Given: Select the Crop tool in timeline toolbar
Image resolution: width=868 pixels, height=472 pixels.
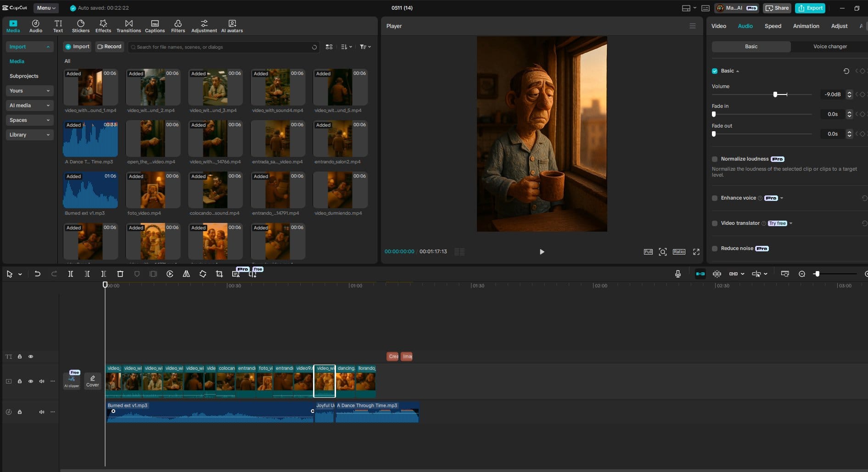Looking at the screenshot, I should [219, 274].
